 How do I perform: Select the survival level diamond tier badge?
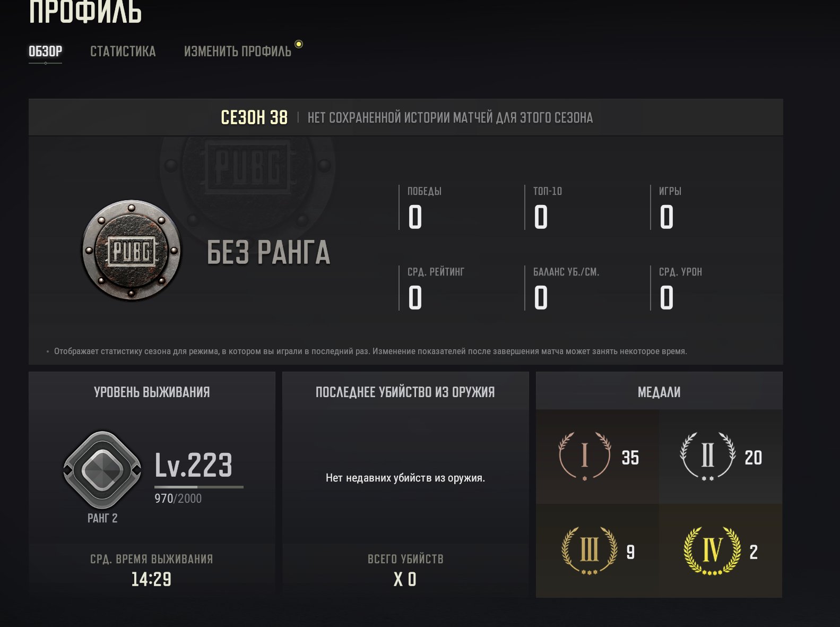tap(102, 470)
